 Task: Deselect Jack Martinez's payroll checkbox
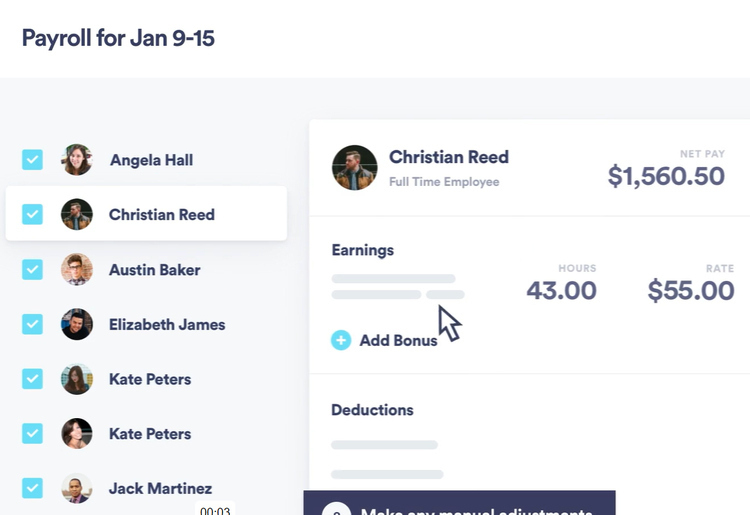pyautogui.click(x=33, y=489)
